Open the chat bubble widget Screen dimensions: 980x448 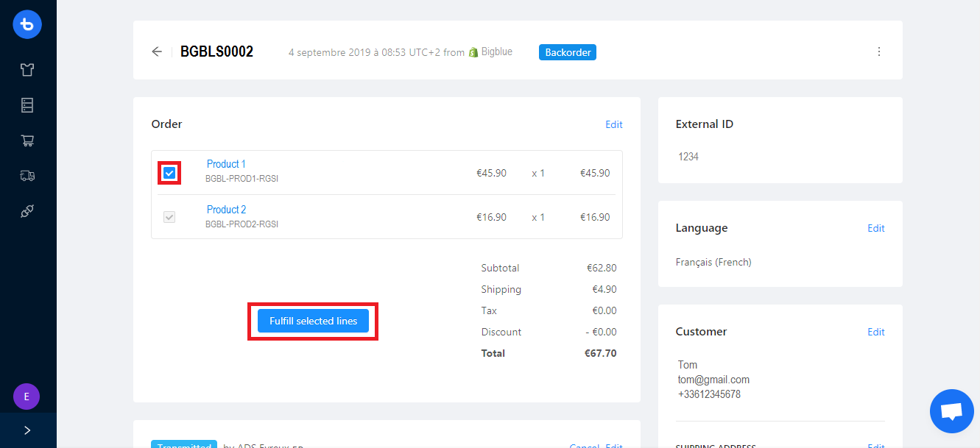point(951,410)
